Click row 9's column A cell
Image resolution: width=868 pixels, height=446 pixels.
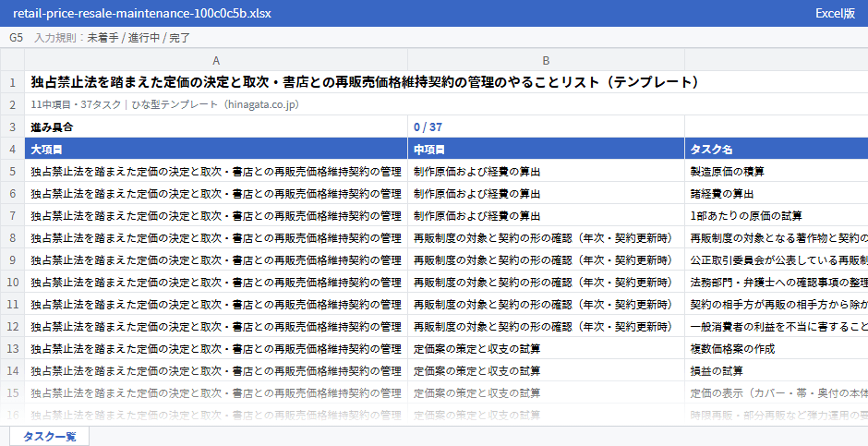tap(216, 260)
